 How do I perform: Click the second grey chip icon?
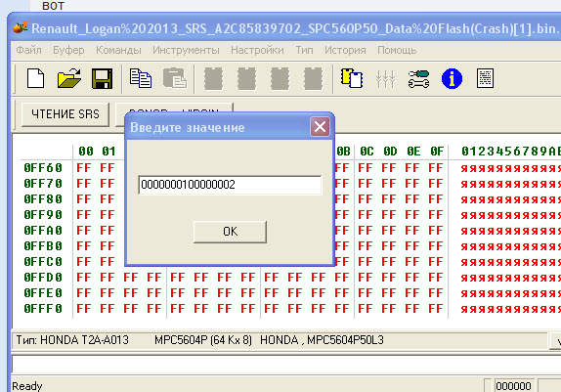click(246, 78)
